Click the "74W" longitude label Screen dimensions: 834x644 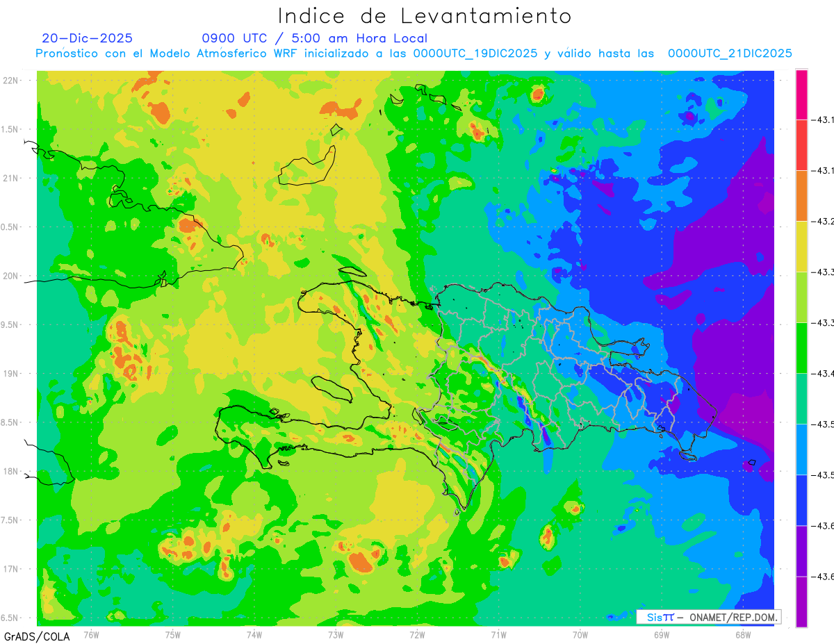click(254, 634)
